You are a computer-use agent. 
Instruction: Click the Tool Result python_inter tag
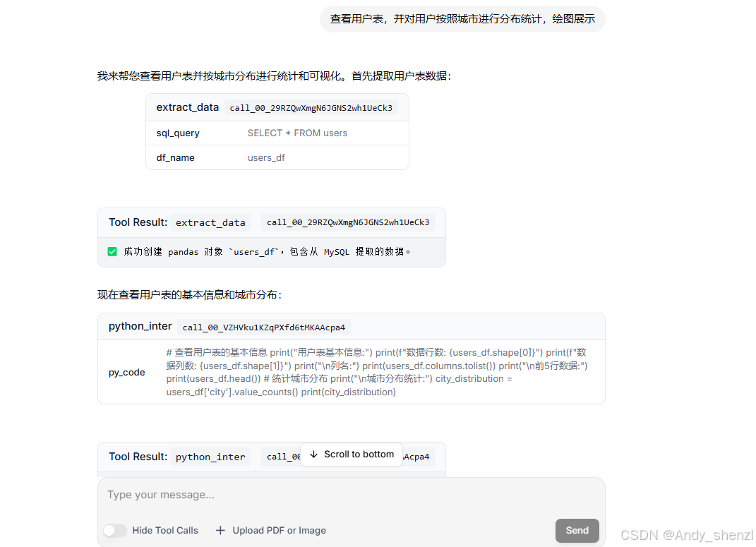point(210,457)
